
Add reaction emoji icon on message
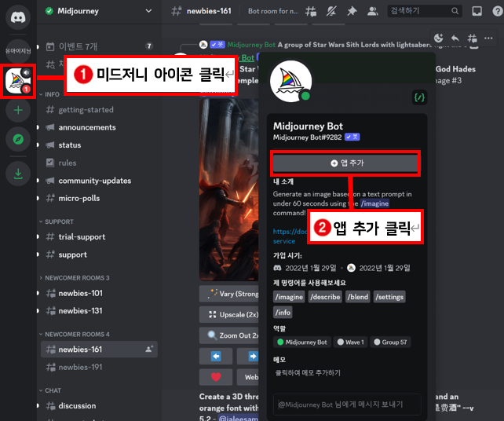point(438,38)
